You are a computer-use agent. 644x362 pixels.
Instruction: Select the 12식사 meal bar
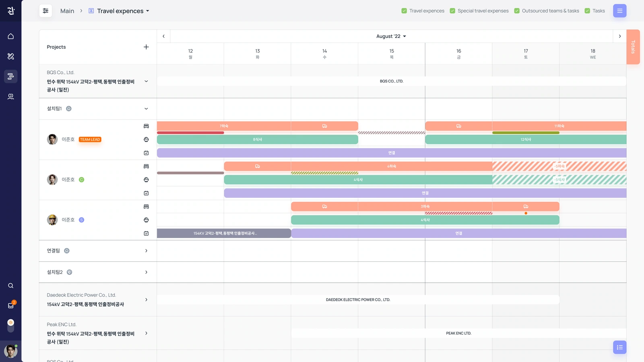(x=526, y=140)
